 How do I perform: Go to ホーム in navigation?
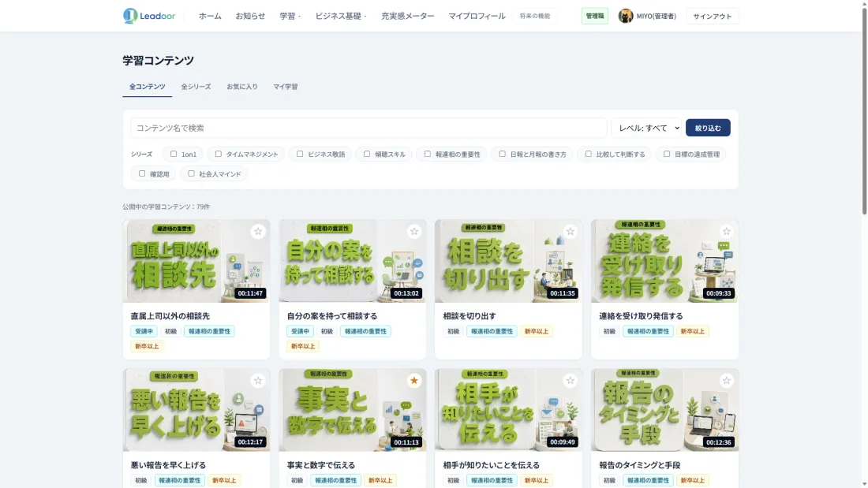click(x=210, y=16)
